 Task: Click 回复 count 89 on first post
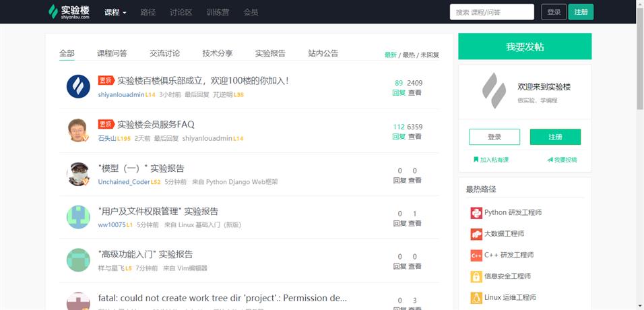point(398,83)
